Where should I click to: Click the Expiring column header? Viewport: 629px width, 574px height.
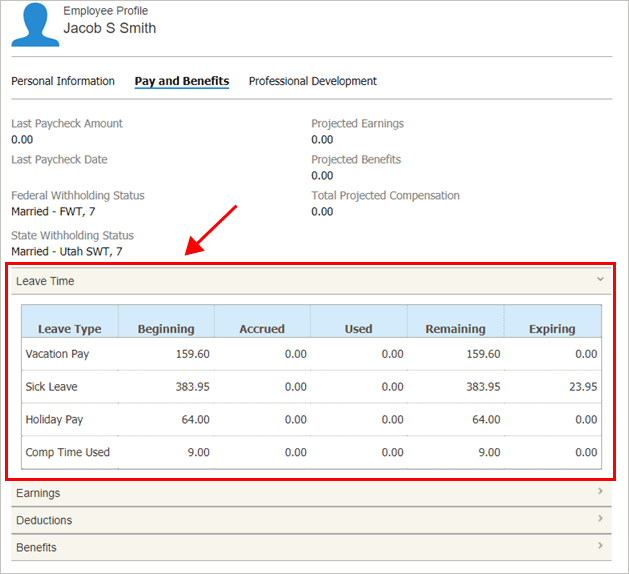(x=552, y=328)
